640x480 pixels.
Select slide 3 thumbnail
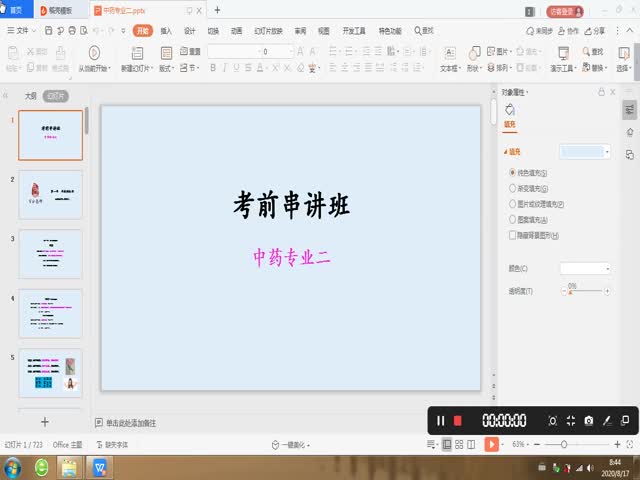pyautogui.click(x=50, y=253)
